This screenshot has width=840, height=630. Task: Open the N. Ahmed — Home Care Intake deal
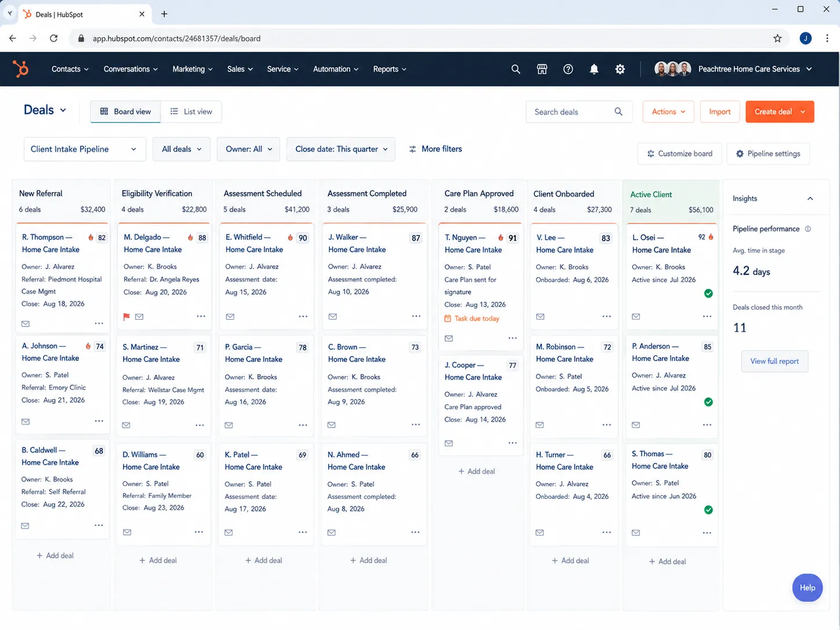tap(356, 461)
